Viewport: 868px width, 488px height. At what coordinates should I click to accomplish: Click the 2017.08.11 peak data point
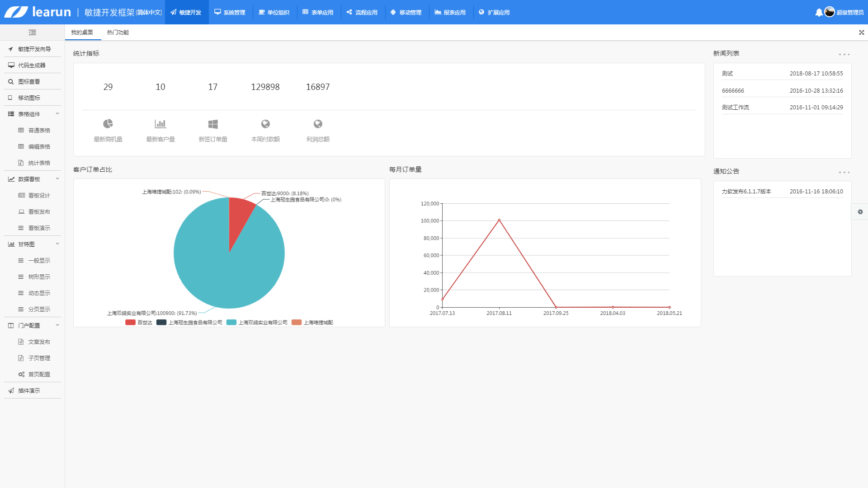[x=499, y=220]
